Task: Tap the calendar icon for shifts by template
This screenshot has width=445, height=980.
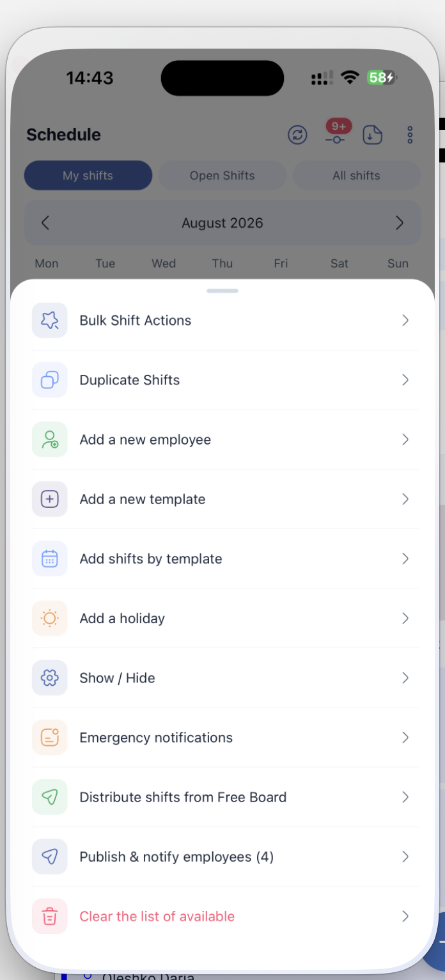Action: (x=50, y=558)
